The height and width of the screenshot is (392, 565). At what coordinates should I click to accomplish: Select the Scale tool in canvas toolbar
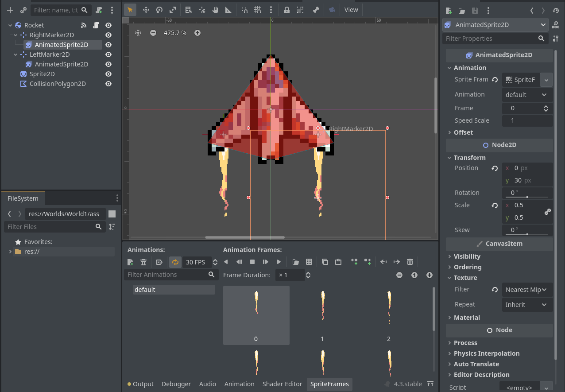(173, 9)
